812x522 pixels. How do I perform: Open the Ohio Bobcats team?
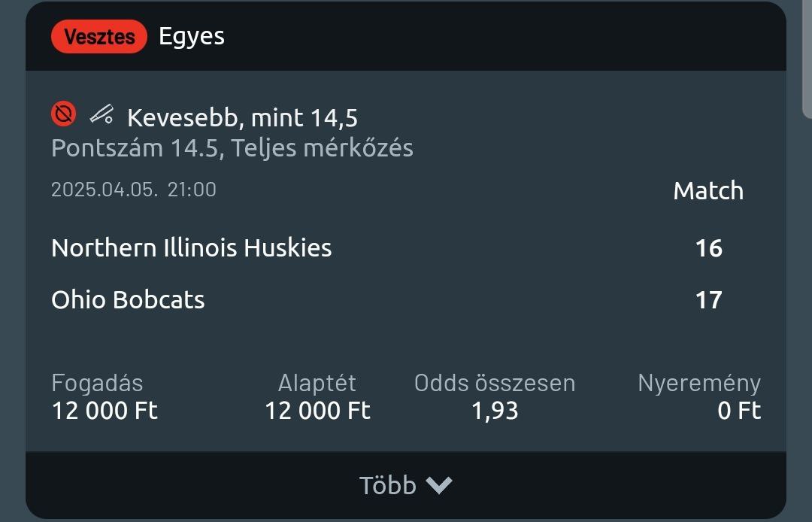click(x=128, y=299)
